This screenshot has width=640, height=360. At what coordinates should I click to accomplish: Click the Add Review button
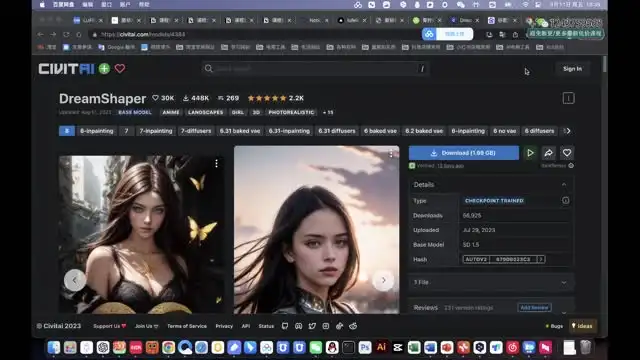(534, 307)
